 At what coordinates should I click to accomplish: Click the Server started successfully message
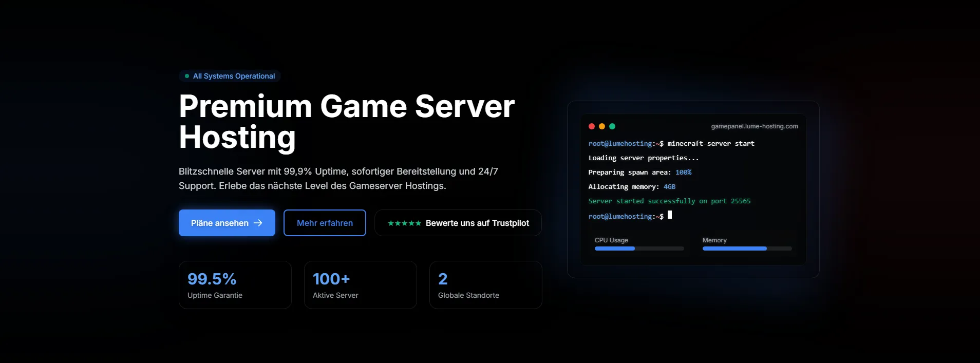pyautogui.click(x=669, y=201)
